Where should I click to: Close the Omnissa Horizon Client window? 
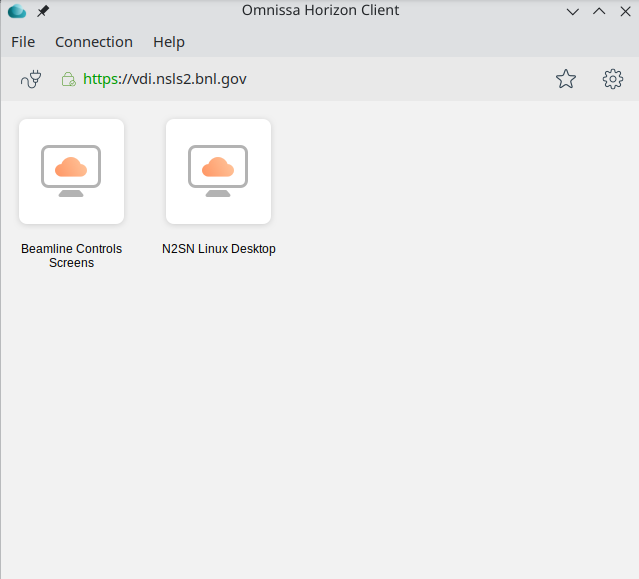coord(625,11)
